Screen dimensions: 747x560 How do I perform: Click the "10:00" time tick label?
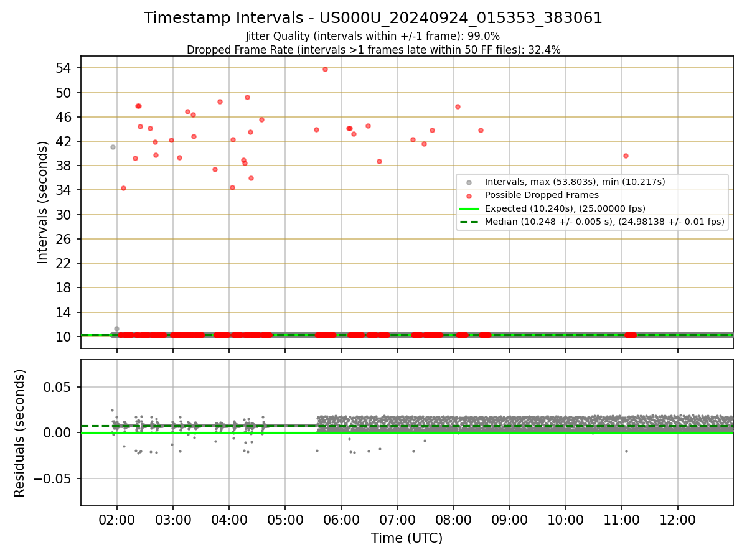[565, 520]
